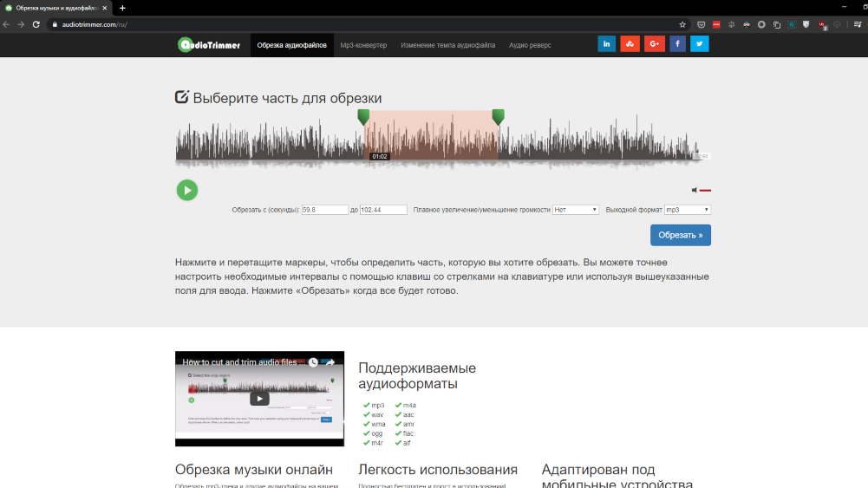Screen dimensions: 868x488
Task: Click the gray shield extension icon
Action: click(806, 24)
